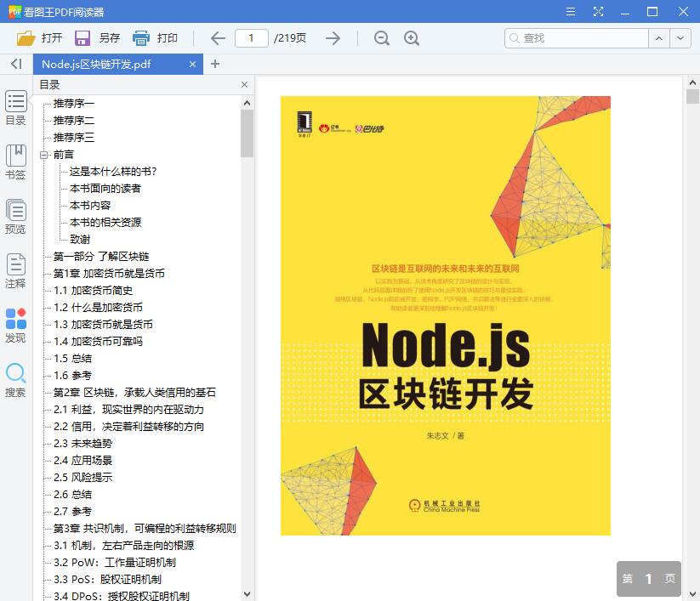Go to previous page arrow
Viewport: 700px width, 601px height.
218,38
